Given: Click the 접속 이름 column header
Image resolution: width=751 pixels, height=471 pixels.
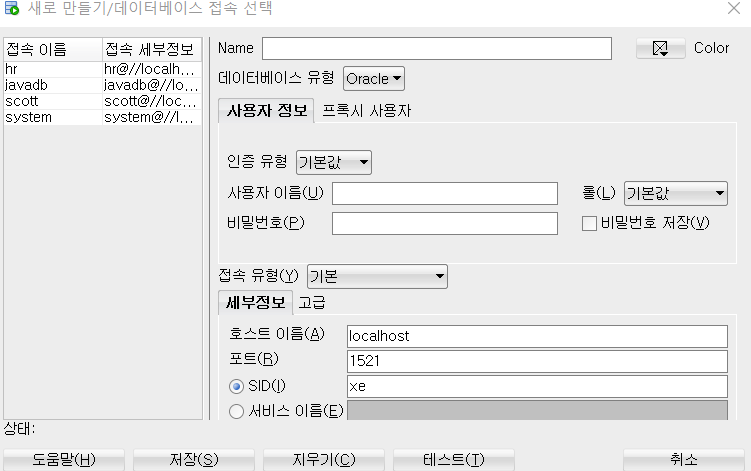Looking at the screenshot, I should point(53,49).
